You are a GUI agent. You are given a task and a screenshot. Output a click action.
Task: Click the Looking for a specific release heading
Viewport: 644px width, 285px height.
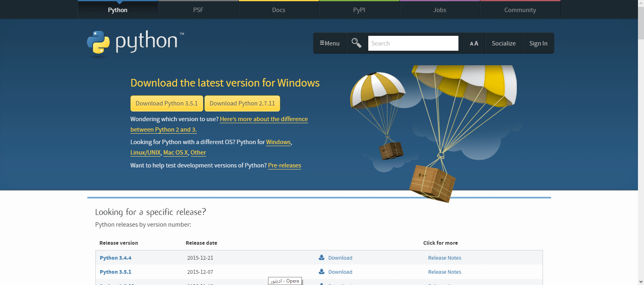pos(151,212)
